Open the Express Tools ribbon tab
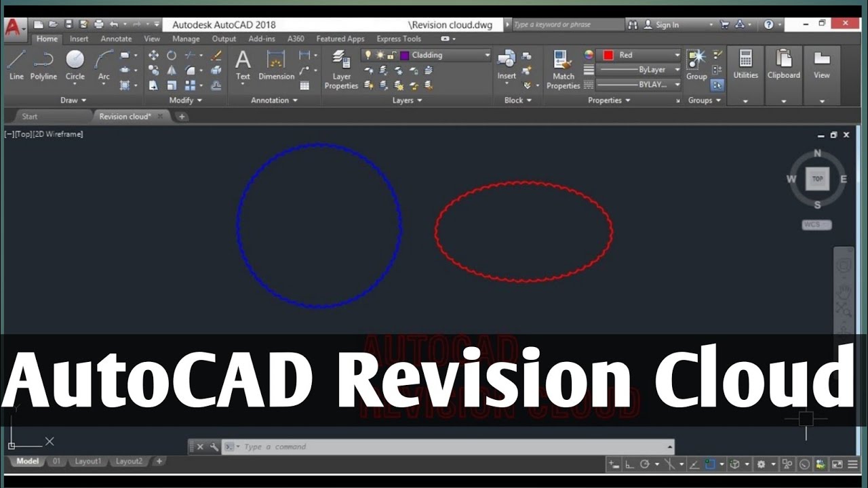Image resolution: width=868 pixels, height=488 pixels. 399,39
